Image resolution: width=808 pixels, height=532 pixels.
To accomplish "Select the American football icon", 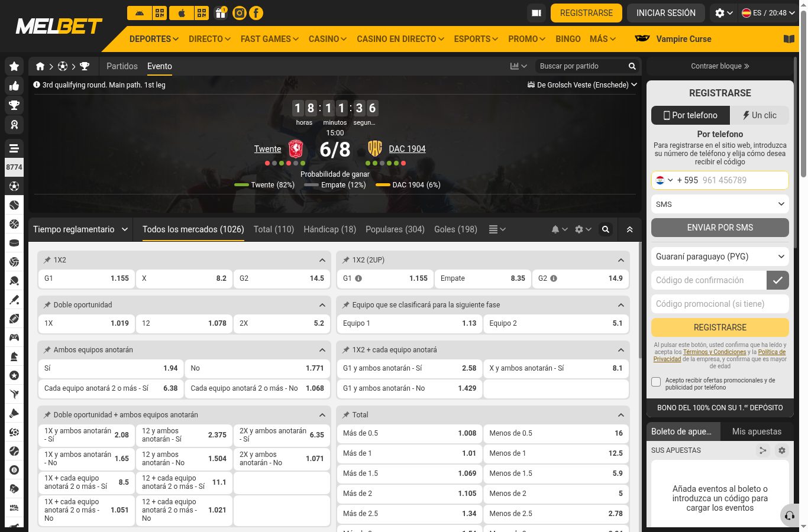I will pos(14,319).
